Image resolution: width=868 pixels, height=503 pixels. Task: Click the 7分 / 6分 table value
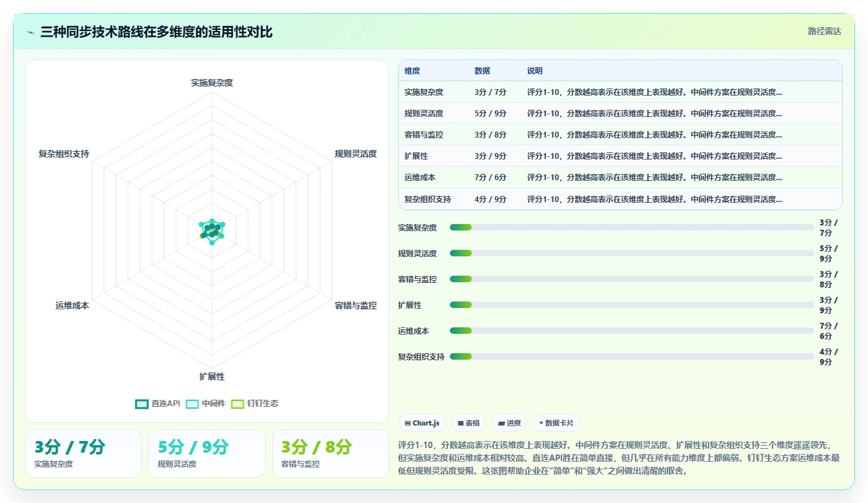(x=490, y=178)
